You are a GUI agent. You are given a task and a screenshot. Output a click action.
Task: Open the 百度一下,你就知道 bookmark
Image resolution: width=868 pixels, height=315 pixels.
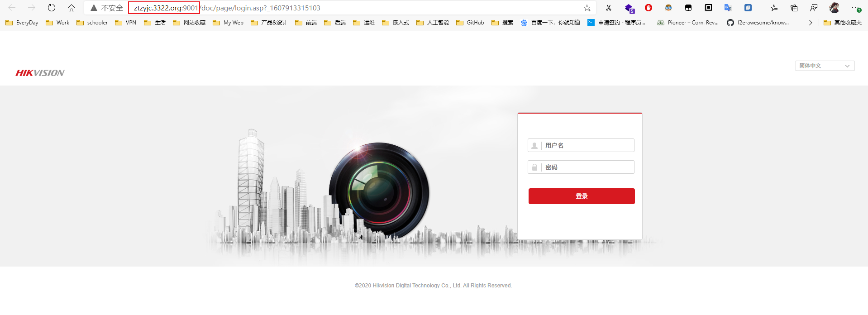[x=550, y=23]
